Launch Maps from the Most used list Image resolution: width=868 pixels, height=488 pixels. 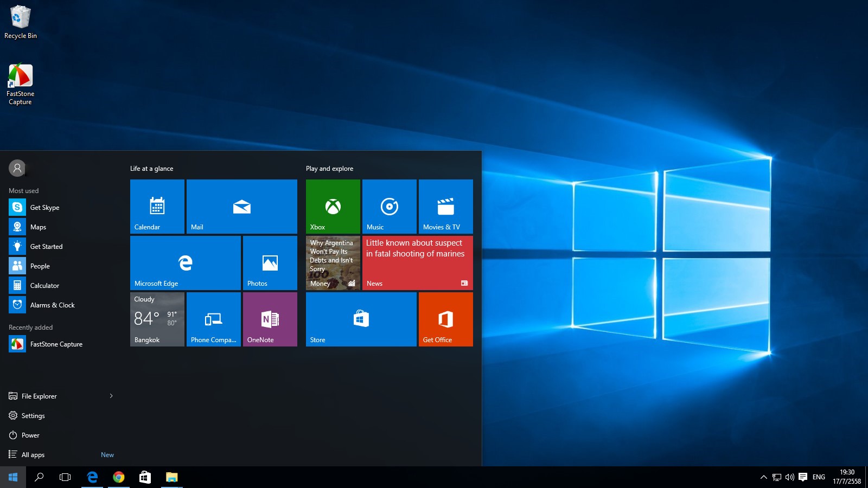[61, 227]
